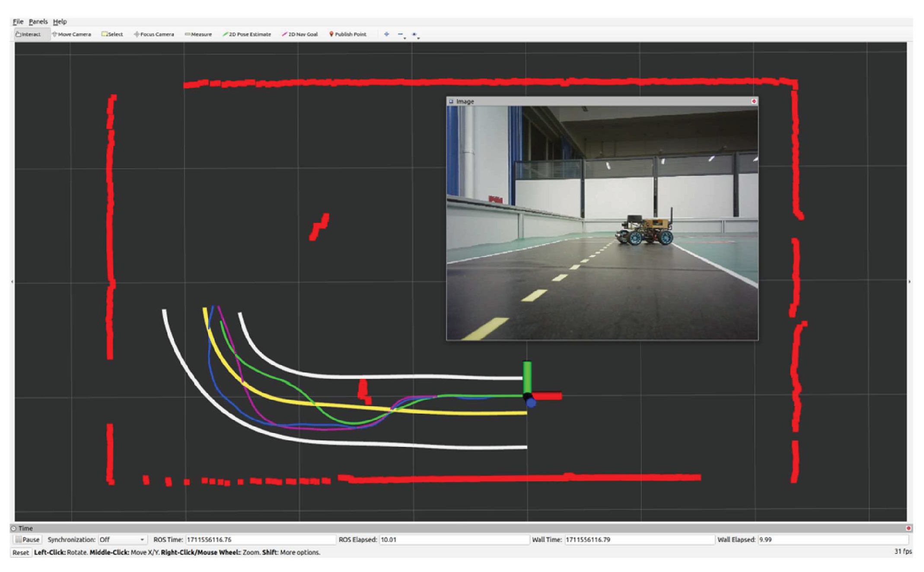Screen dimensions: 924x572
Task: Activate the Measure tool
Action: coord(198,34)
